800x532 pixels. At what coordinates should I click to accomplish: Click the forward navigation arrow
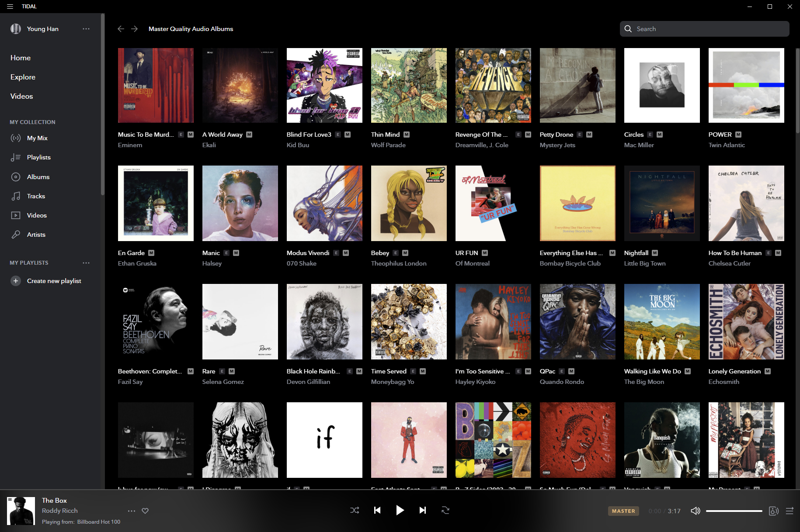point(135,29)
